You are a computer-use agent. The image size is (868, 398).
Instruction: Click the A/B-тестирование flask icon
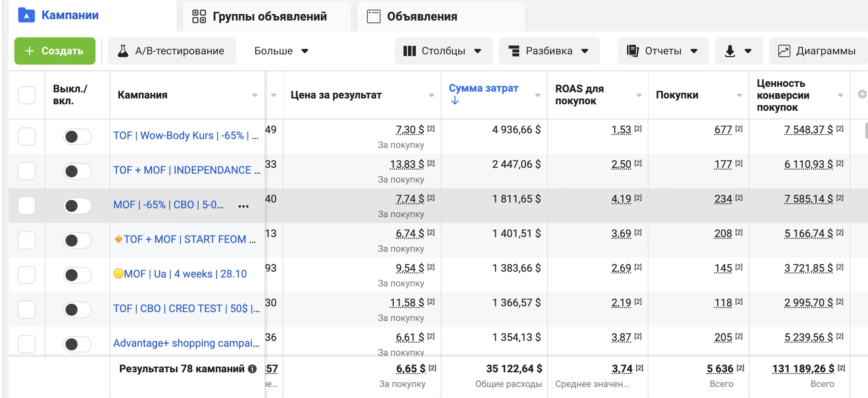(x=123, y=51)
